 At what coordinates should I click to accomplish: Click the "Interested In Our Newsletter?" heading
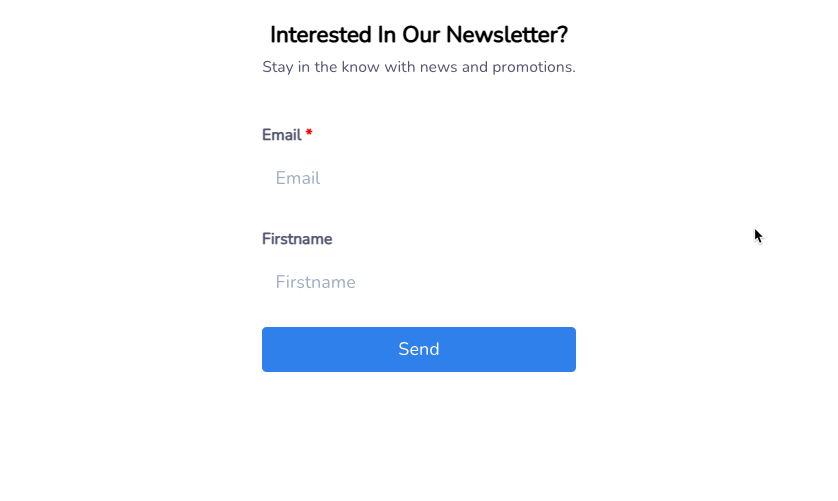click(x=418, y=35)
